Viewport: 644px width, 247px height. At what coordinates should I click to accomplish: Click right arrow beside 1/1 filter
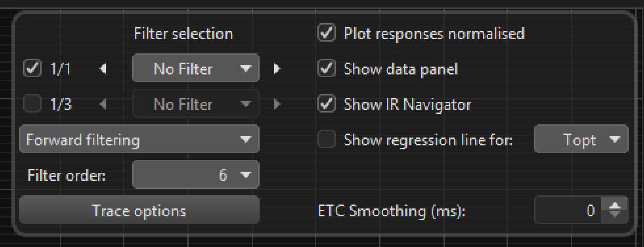[277, 69]
